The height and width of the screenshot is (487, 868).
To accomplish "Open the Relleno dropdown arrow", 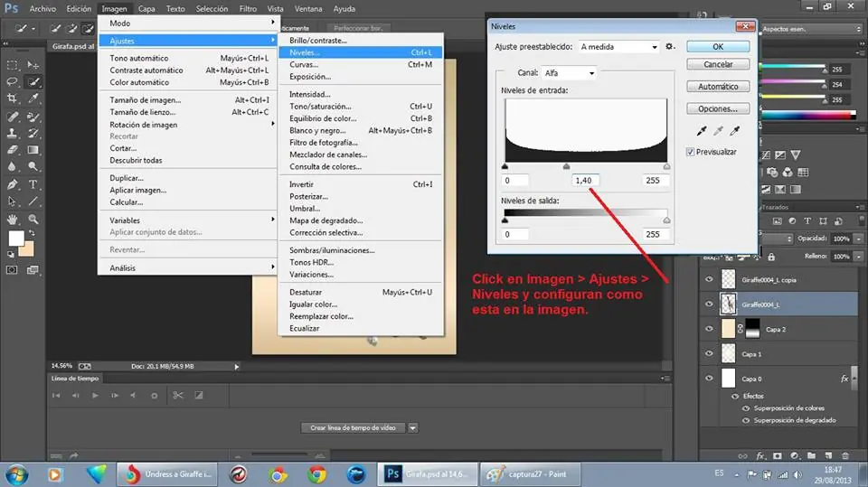I will click(859, 257).
